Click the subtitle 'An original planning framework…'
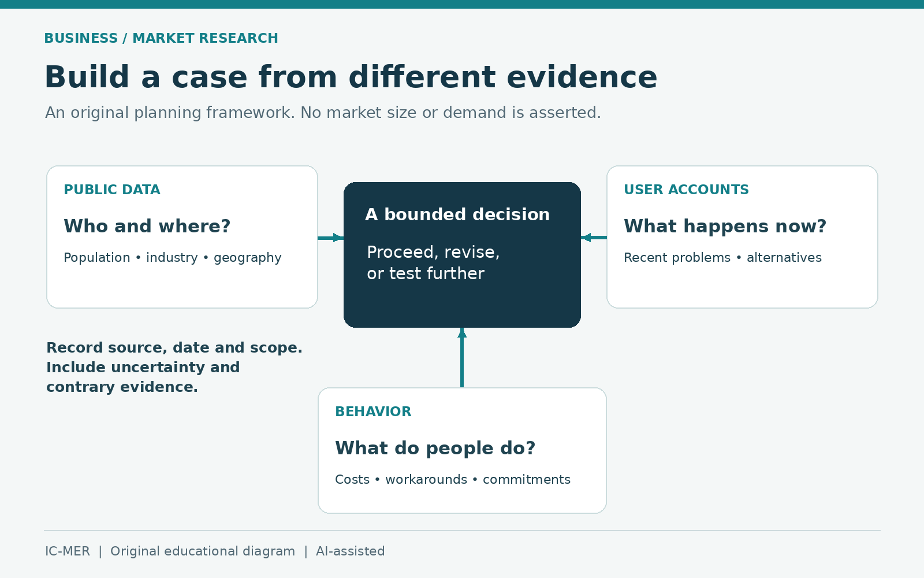This screenshot has width=924, height=578. coord(323,112)
